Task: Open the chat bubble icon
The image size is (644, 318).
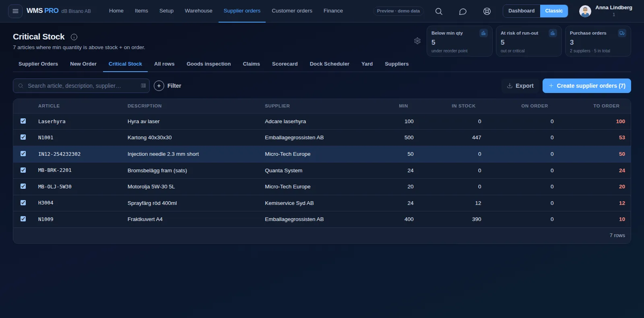Action: (463, 11)
